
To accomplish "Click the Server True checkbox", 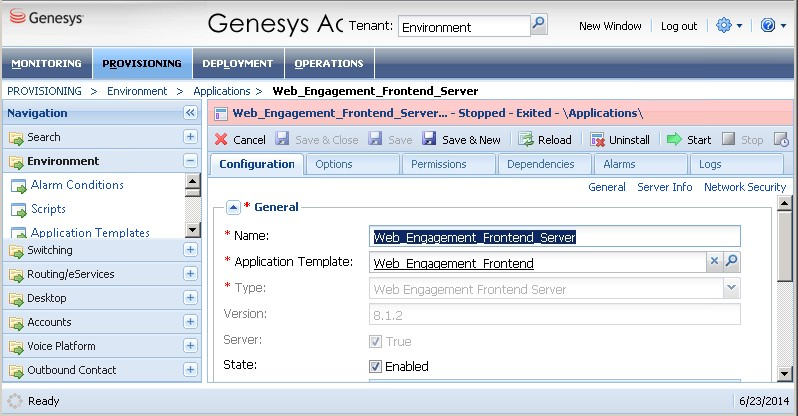I will (375, 341).
